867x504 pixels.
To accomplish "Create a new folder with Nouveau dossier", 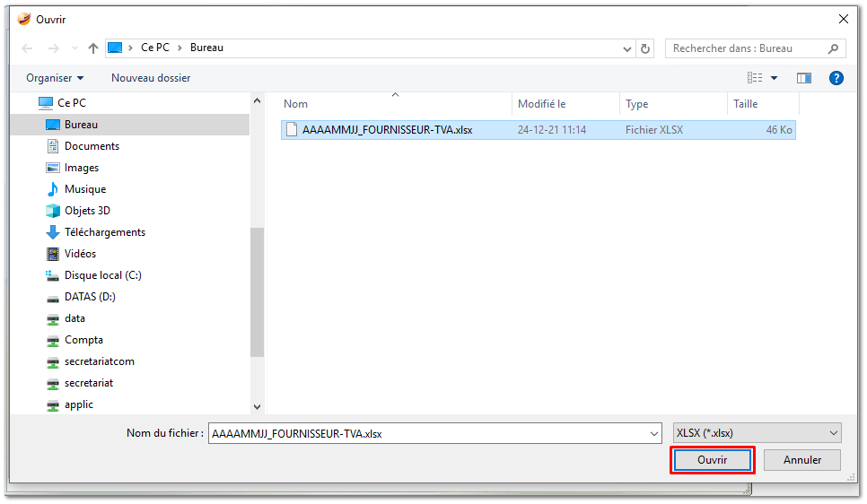I will click(151, 78).
